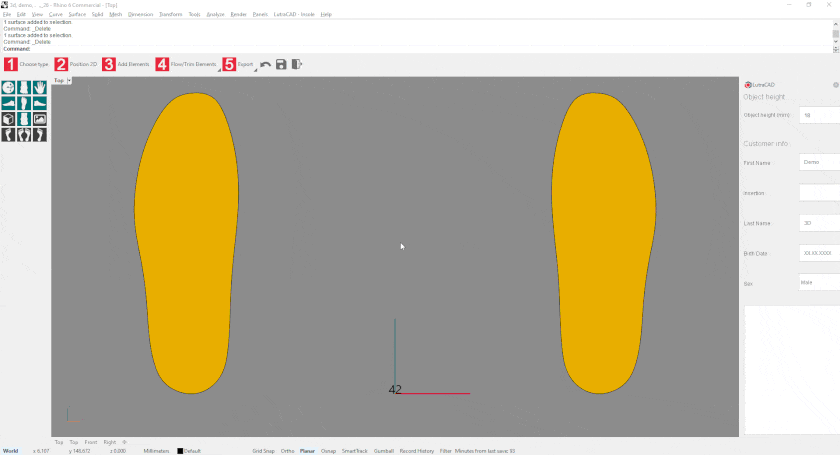
Task: Click the hand icon in left palette
Action: click(39, 88)
